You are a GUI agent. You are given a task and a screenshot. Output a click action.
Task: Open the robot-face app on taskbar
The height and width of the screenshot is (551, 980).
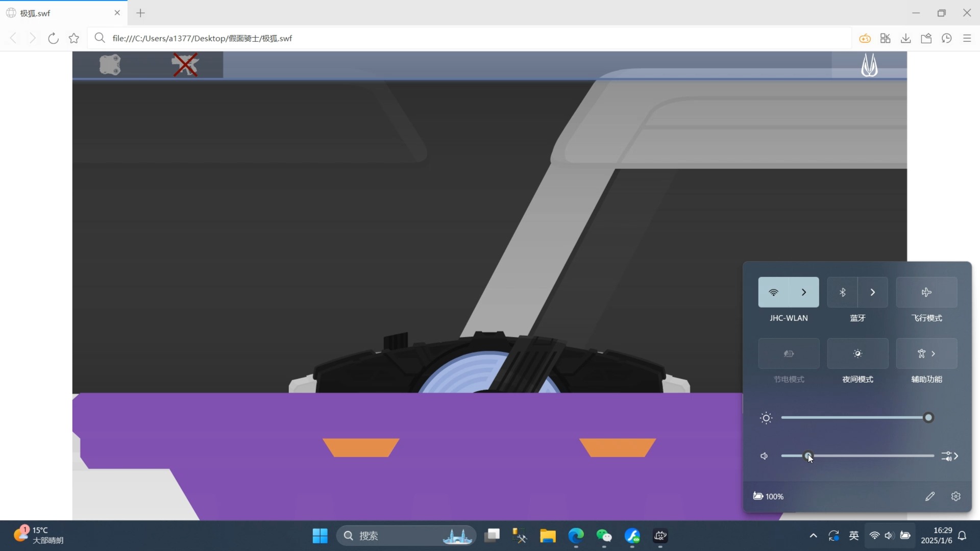point(660,536)
